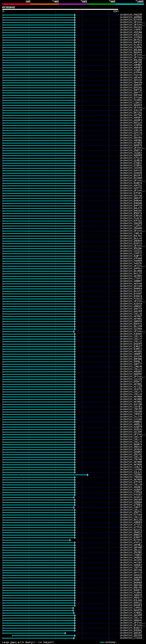Select hit UniRef100_P27069

(x=131, y=515)
